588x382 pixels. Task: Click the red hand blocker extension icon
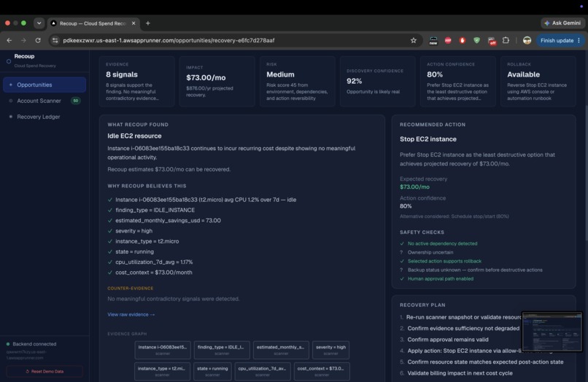tap(462, 41)
